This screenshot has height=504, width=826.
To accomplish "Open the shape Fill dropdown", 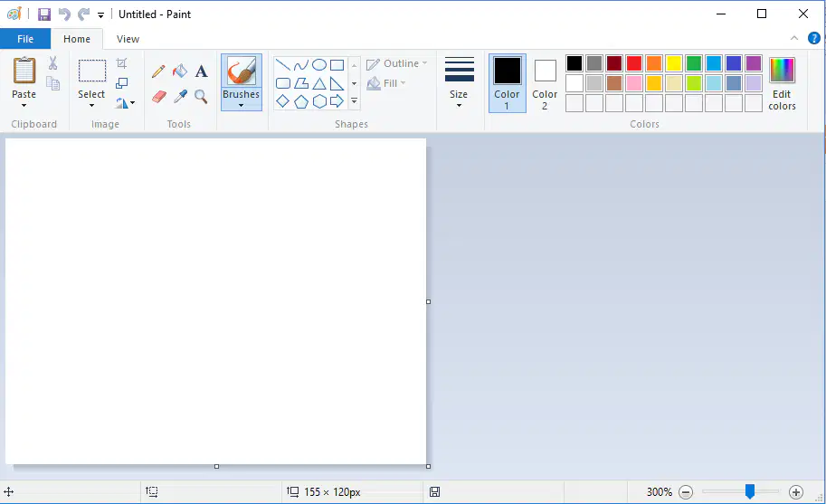I will [x=386, y=83].
